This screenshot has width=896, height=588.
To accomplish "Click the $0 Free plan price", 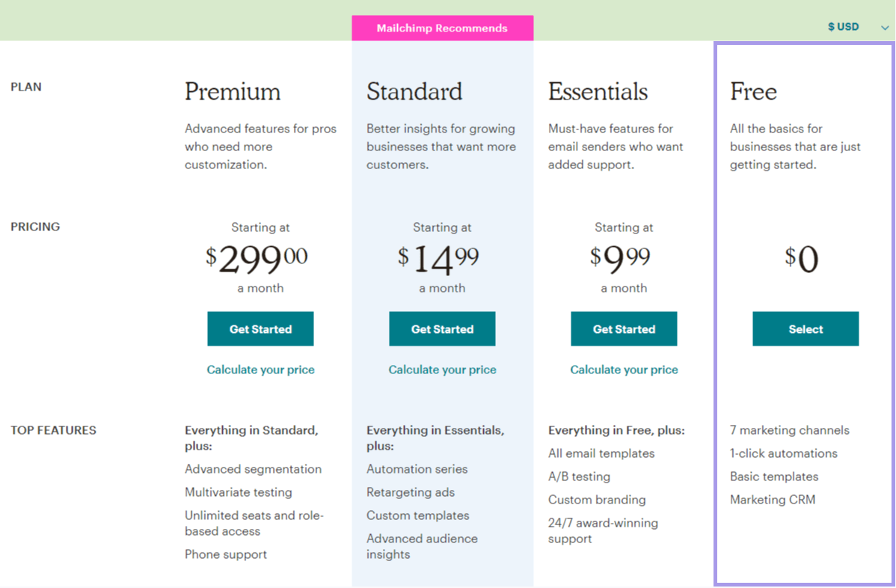I will pos(802,258).
